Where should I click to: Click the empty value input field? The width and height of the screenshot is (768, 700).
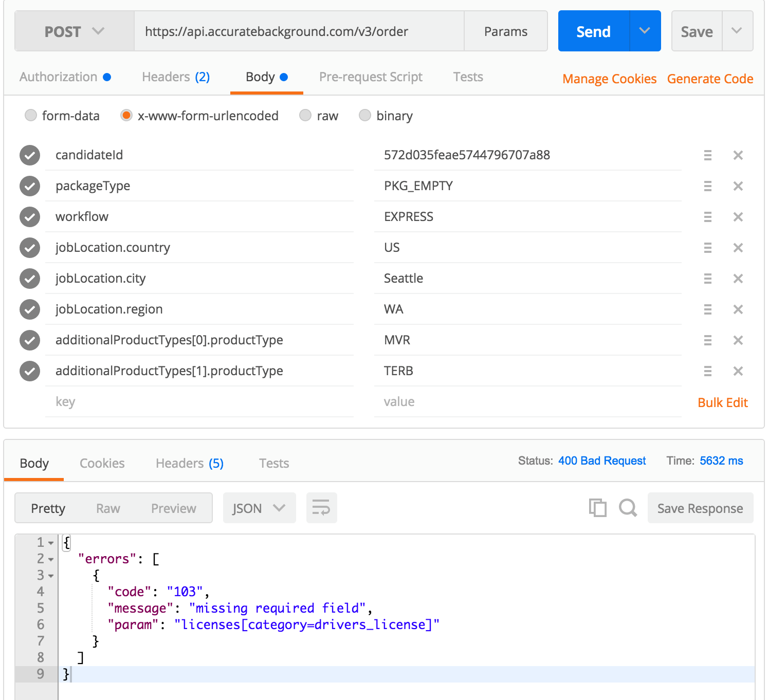point(527,402)
